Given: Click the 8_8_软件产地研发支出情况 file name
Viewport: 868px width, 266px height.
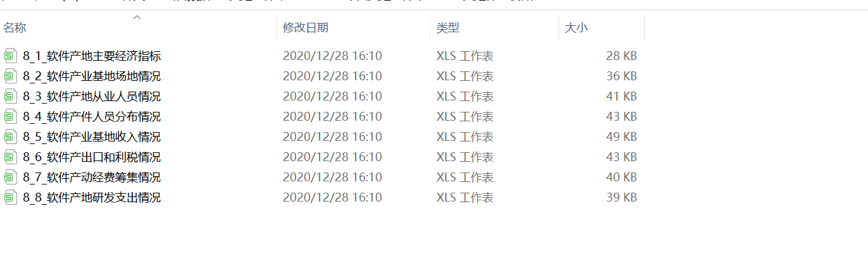Looking at the screenshot, I should (92, 197).
